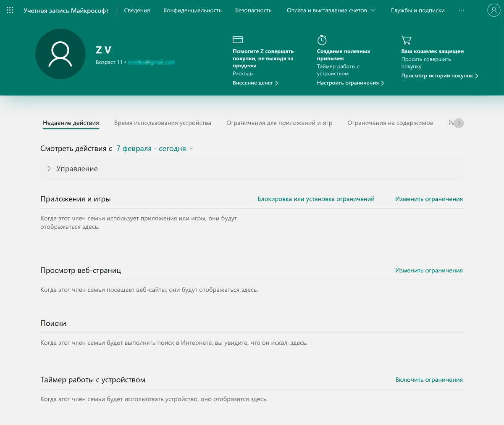Click Таймер работы с устройством card text
Viewport: 504px width, 425px height.
point(338,70)
